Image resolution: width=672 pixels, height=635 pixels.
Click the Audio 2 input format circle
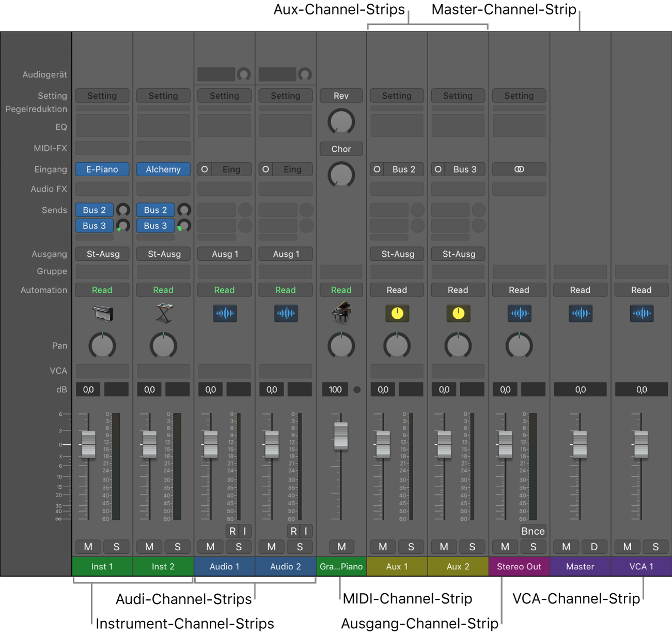point(265,169)
